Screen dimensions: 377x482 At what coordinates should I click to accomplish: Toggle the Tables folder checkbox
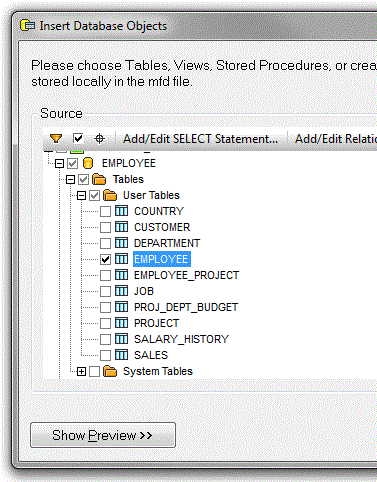pyautogui.click(x=83, y=180)
